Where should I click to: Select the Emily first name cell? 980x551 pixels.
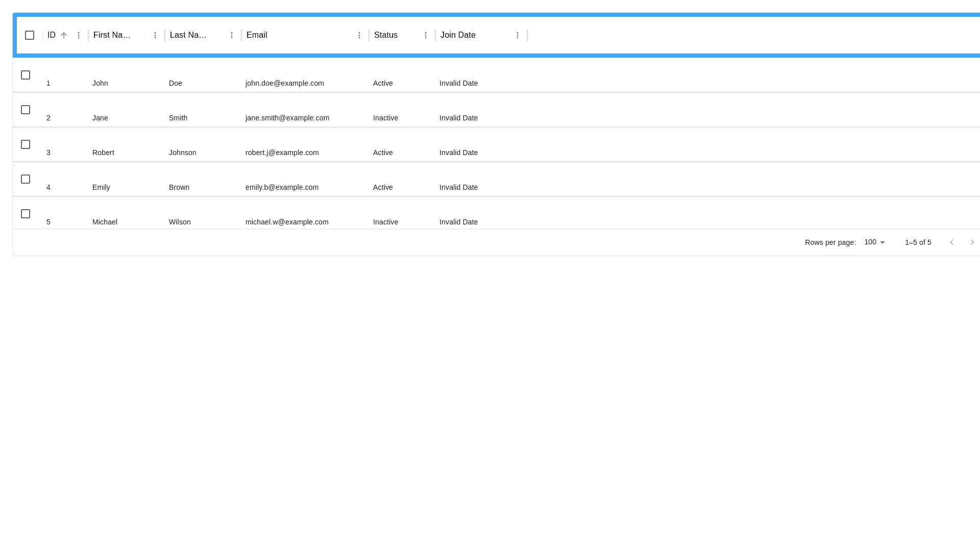[x=101, y=187]
